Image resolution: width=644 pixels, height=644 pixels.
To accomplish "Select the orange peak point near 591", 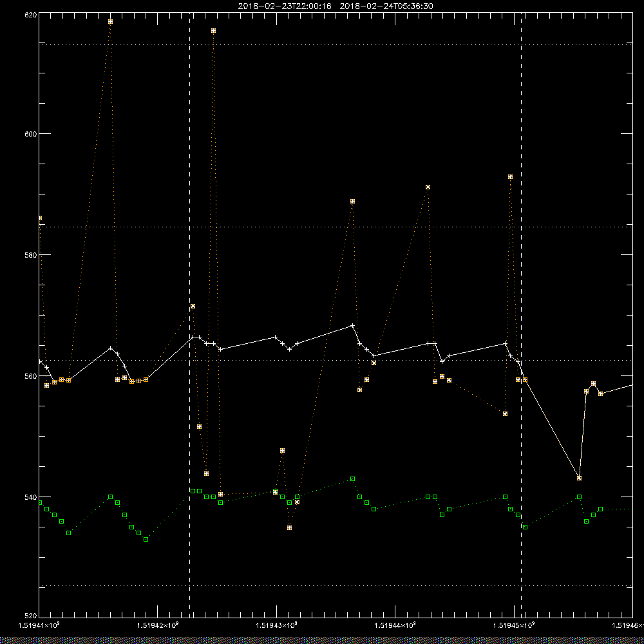I will tap(428, 187).
